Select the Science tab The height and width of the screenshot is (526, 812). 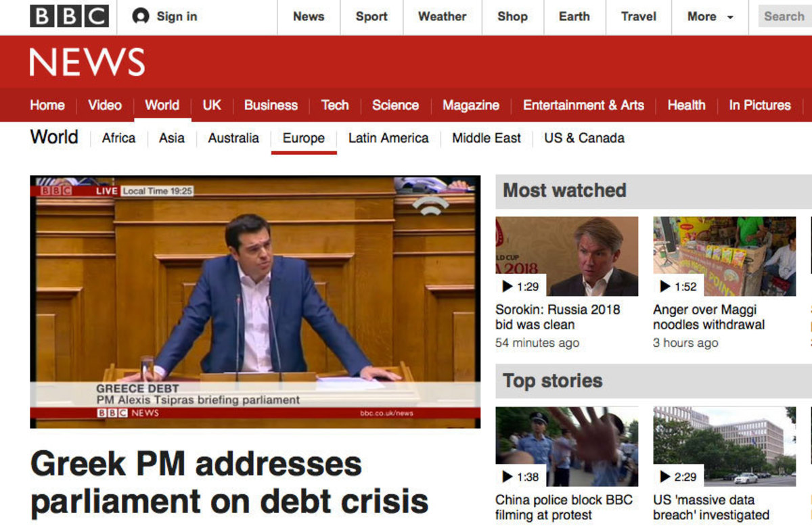pos(395,105)
